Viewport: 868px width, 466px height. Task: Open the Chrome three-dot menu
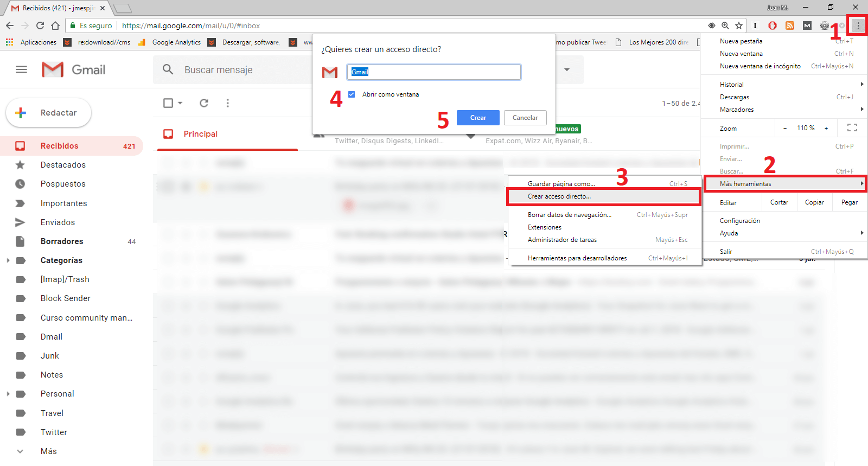(x=858, y=25)
